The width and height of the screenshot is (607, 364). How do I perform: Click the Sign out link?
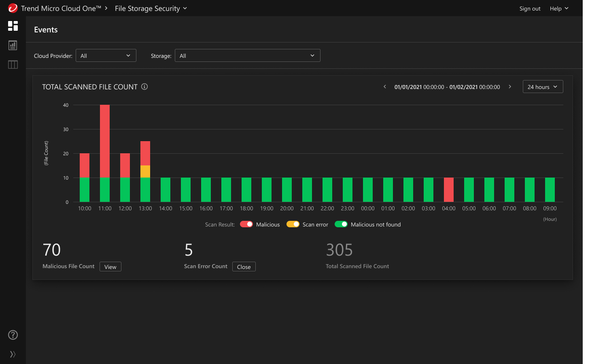530,8
